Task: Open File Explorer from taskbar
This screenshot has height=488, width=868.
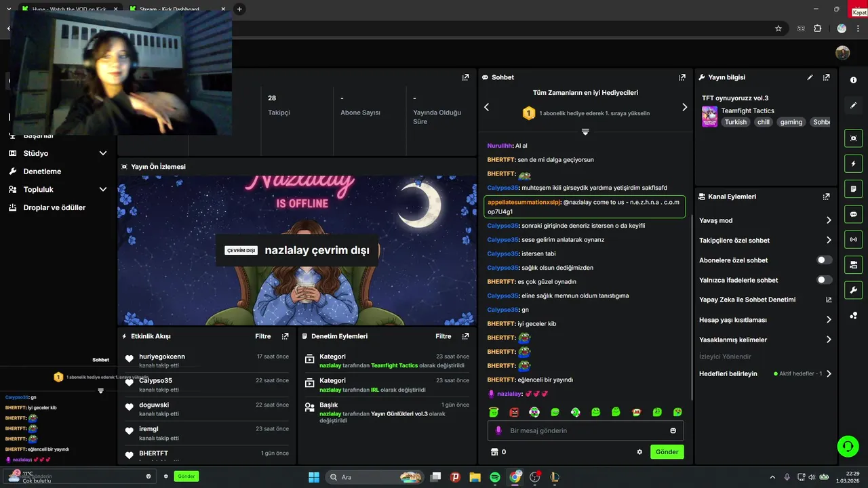Action: point(475,477)
